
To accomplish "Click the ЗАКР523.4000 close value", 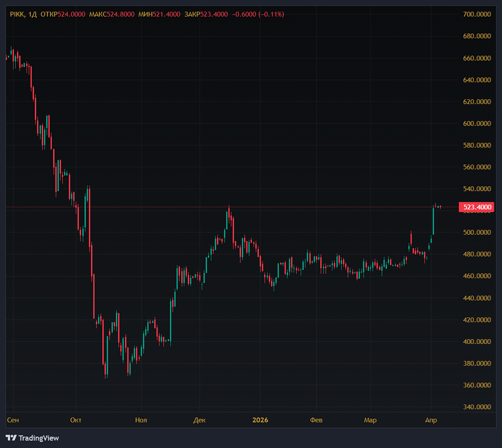I will [x=206, y=15].
